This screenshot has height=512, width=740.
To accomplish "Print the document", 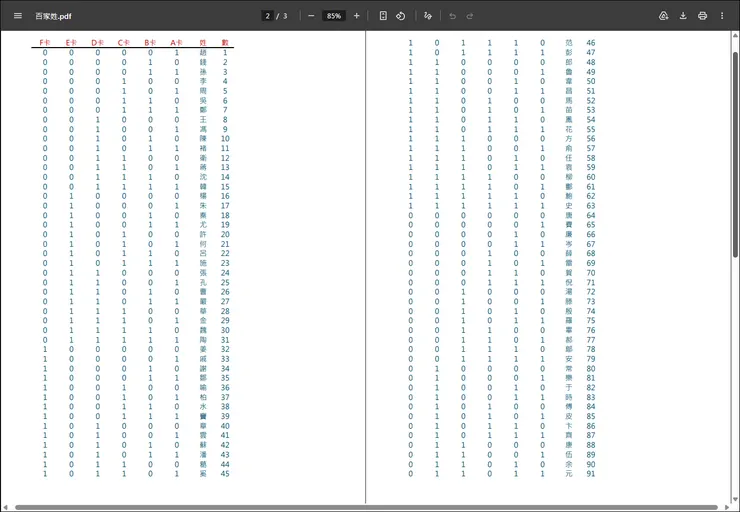I will 702,16.
